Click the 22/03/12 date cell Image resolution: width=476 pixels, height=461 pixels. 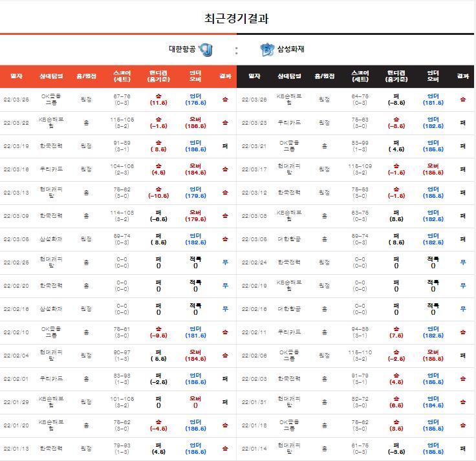tap(254, 193)
